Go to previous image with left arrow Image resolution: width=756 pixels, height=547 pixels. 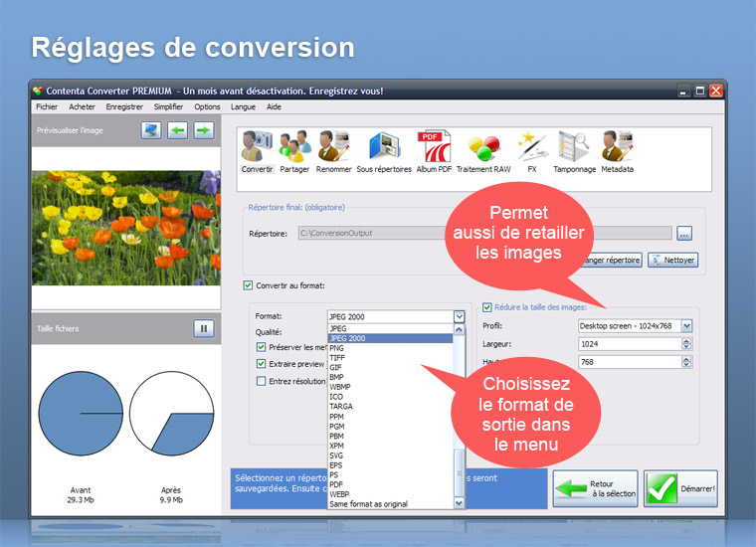177,130
